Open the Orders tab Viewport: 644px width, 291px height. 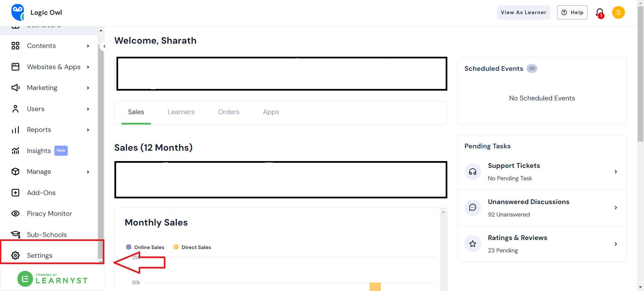coord(229,112)
